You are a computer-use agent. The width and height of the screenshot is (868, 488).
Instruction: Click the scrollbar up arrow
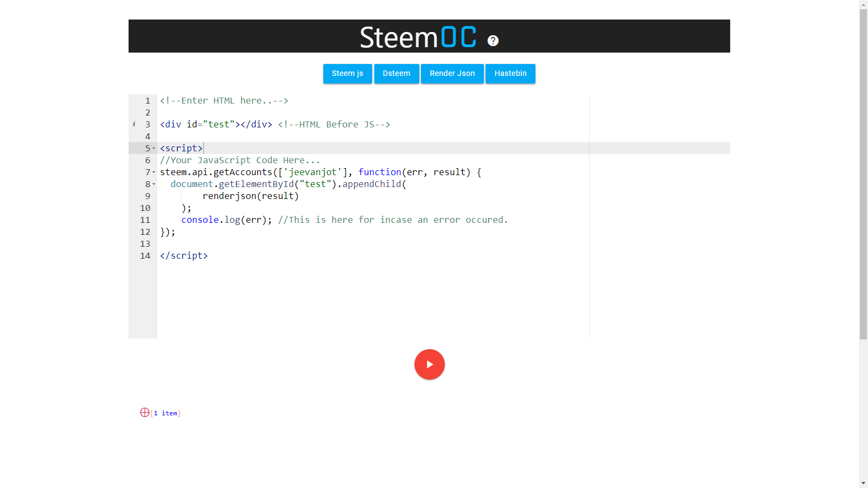pyautogui.click(x=863, y=4)
